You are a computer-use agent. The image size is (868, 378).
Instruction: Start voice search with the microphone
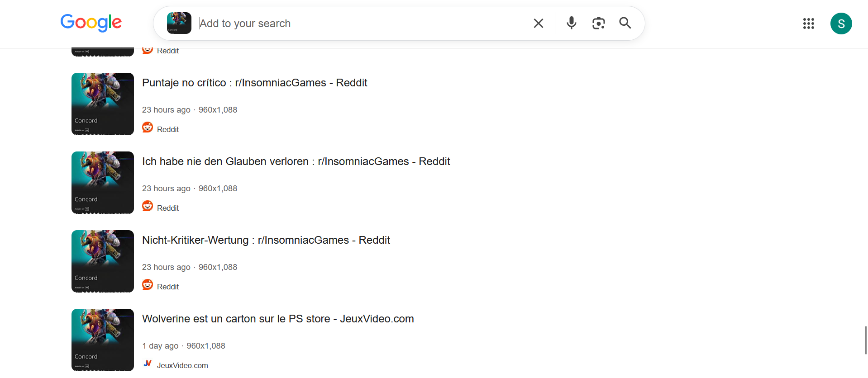[x=572, y=23]
